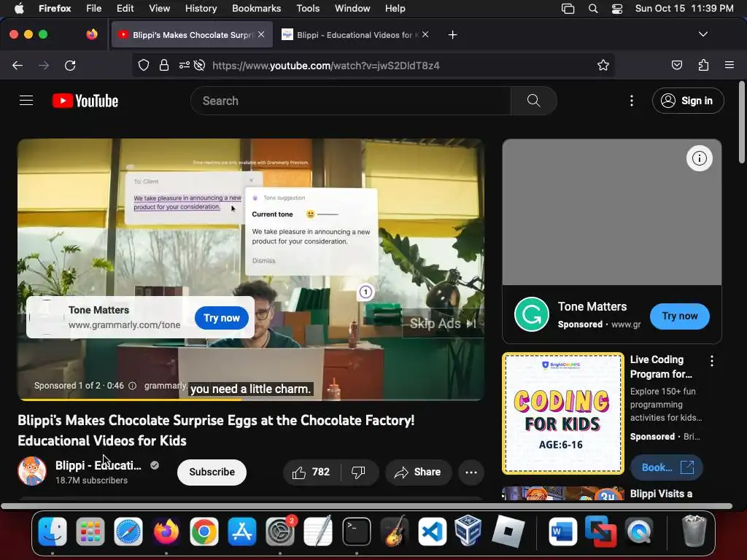Click the Grammarly logo in sidebar ad

click(x=532, y=314)
